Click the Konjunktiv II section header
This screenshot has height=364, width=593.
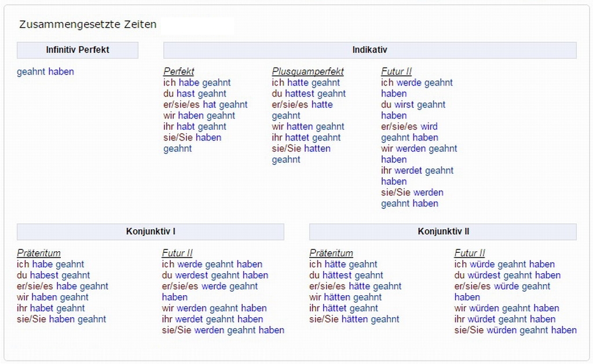(443, 231)
